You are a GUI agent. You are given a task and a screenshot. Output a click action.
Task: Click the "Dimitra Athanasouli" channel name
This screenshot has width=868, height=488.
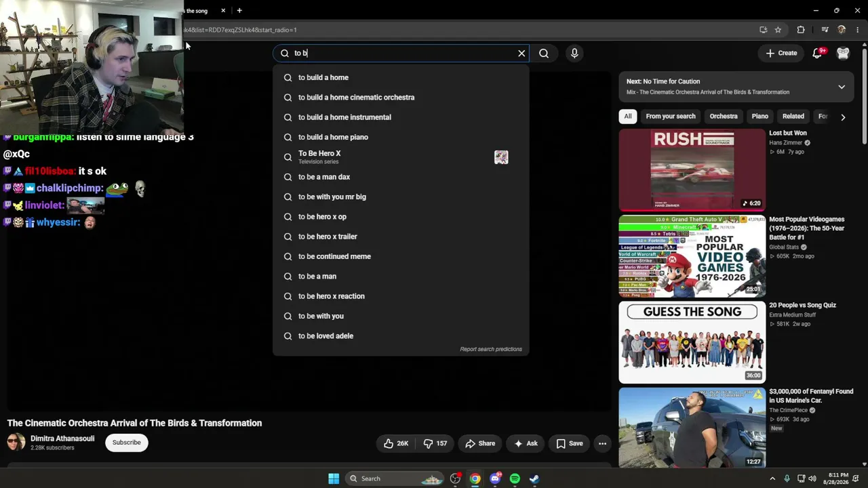coord(62,439)
